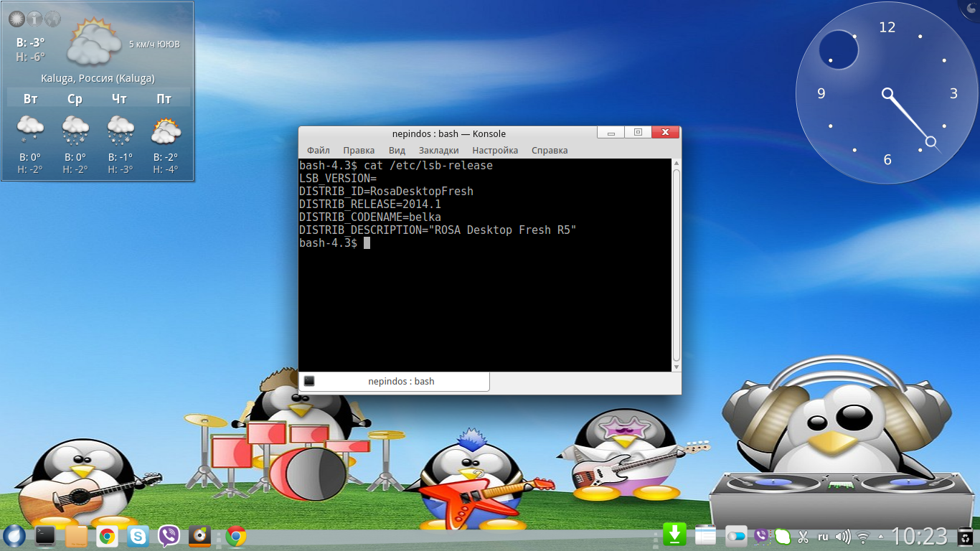
Task: Minimize the Konsole window
Action: pos(611,132)
